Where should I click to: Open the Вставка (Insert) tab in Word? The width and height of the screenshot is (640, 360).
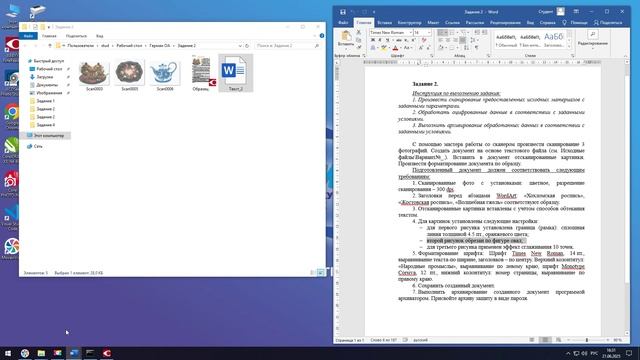pyautogui.click(x=384, y=22)
